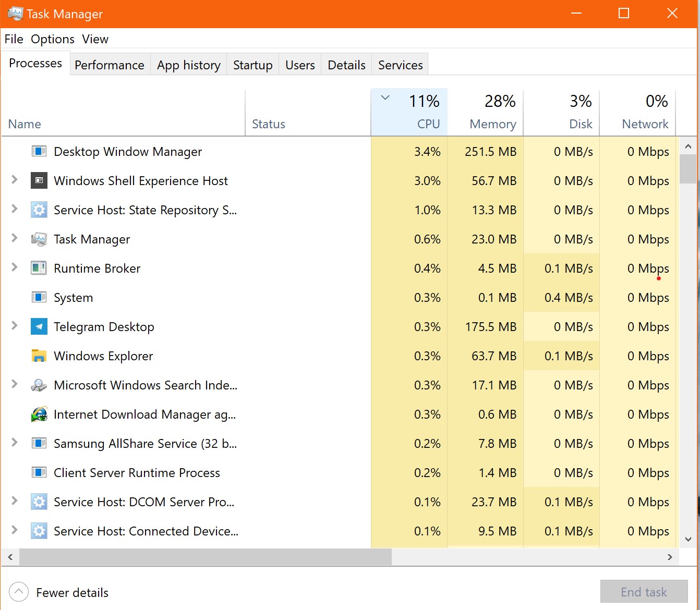Click the Runtime Broker process icon
700x610 pixels.
[39, 269]
